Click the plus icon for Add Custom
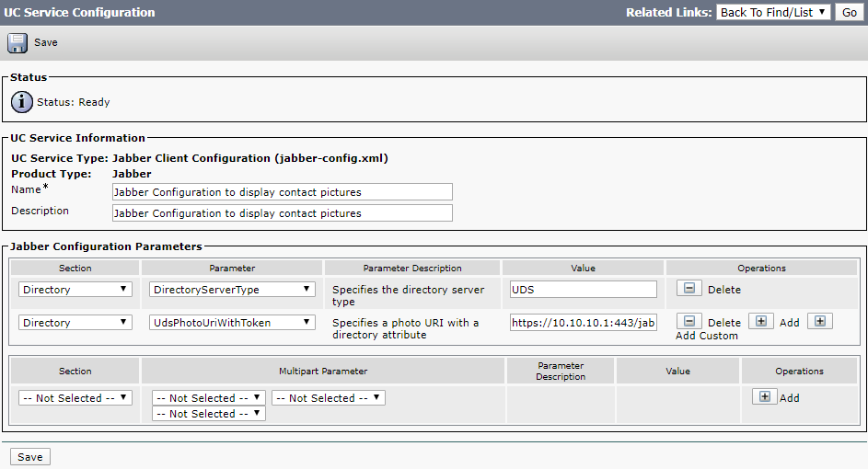The height and width of the screenshot is (469, 868). click(821, 322)
